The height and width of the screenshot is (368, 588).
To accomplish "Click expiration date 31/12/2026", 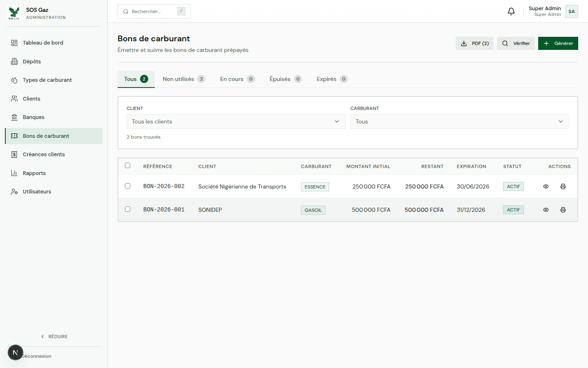I will pos(471,210).
